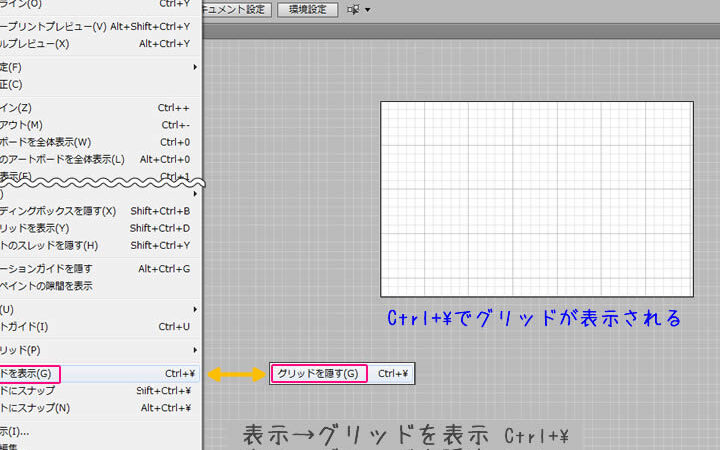Screen dimensions: 720x450
Task: Open the dropdown arrow next to select-similar icon
Action: click(x=367, y=10)
